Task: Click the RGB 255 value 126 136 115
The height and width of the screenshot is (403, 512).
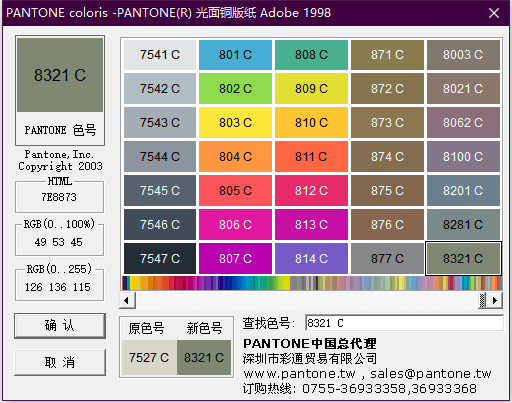Action: [58, 287]
